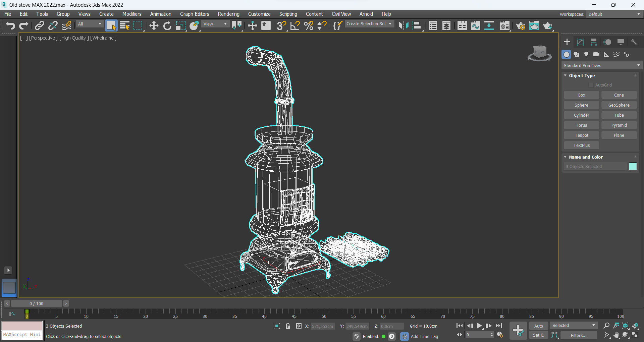Click the Unlink Selection icon
Viewport: 644px width, 342px height.
53,25
